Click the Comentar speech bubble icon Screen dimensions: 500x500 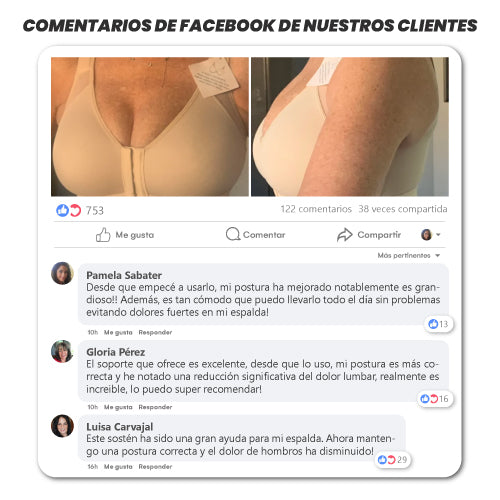(x=233, y=234)
